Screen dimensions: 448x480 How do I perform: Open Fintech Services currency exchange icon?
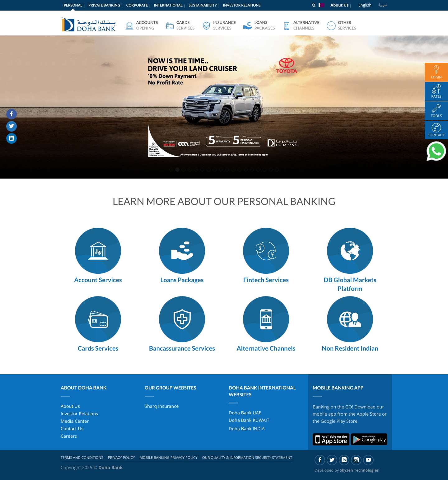266,250
